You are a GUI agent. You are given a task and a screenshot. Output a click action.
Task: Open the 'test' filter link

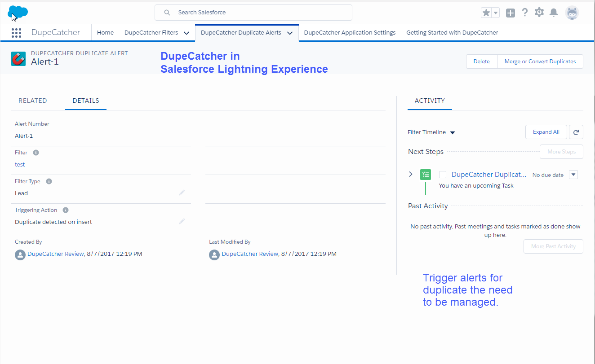click(x=20, y=164)
